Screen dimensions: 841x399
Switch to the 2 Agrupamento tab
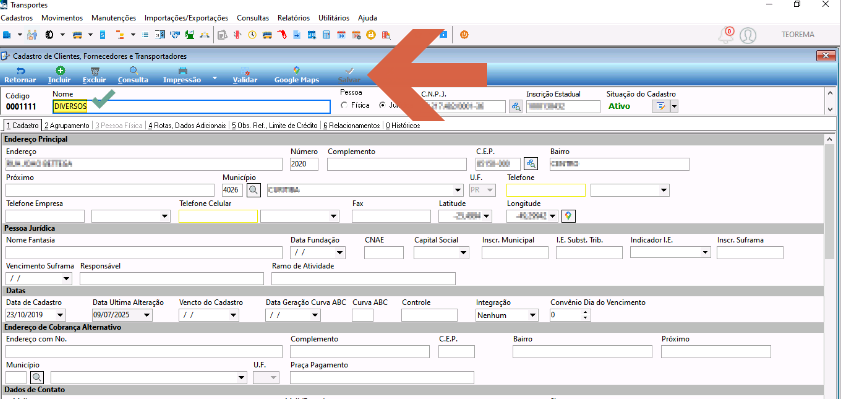pos(67,125)
